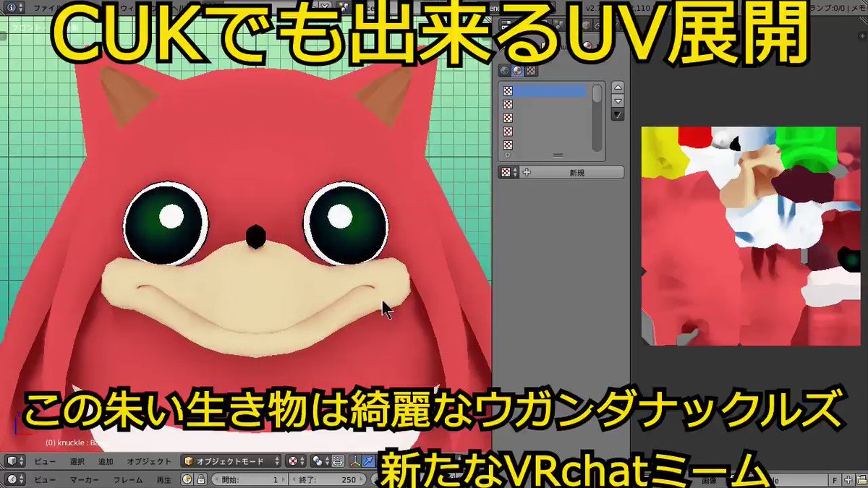This screenshot has width=868, height=488.
Task: Click the F fake user button
Action: 835,479
